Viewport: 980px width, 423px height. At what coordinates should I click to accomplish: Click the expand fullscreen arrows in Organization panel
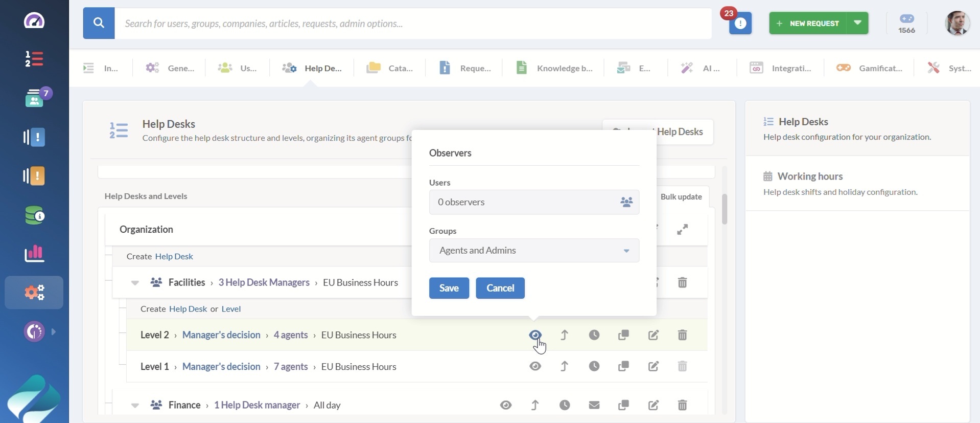(x=682, y=230)
